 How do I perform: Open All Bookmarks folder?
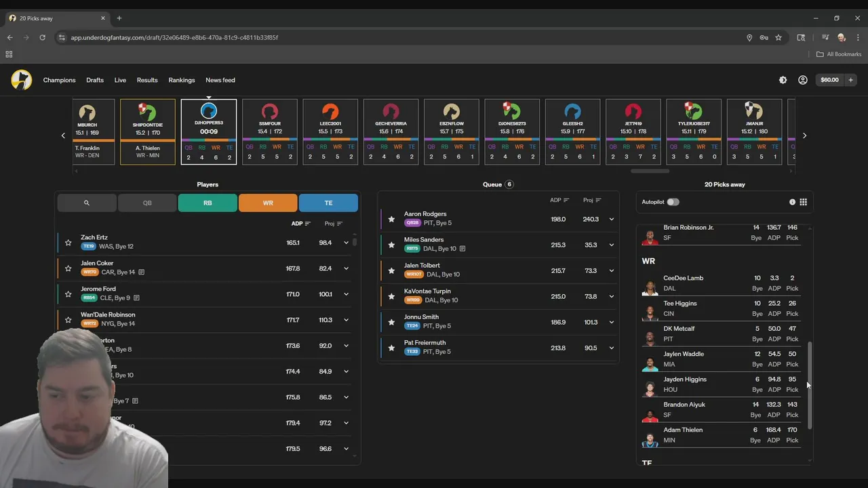[839, 54]
